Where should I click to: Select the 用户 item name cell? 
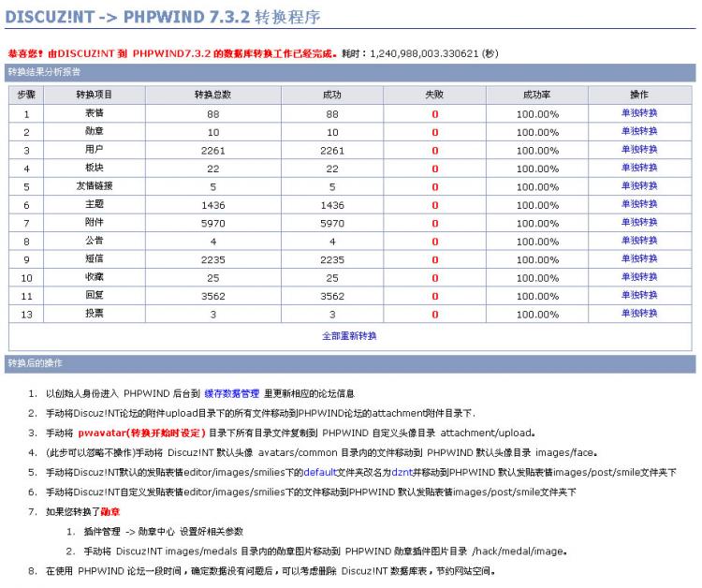95,150
